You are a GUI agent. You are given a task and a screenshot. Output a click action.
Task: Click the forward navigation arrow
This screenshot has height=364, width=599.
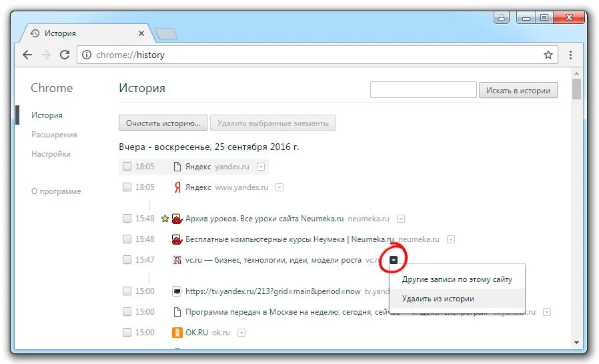(x=46, y=55)
